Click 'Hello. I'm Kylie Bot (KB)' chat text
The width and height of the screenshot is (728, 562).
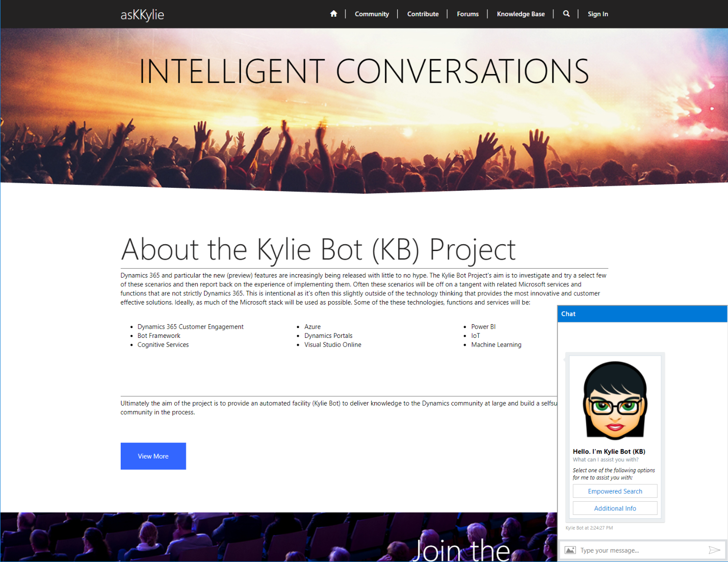coord(609,452)
